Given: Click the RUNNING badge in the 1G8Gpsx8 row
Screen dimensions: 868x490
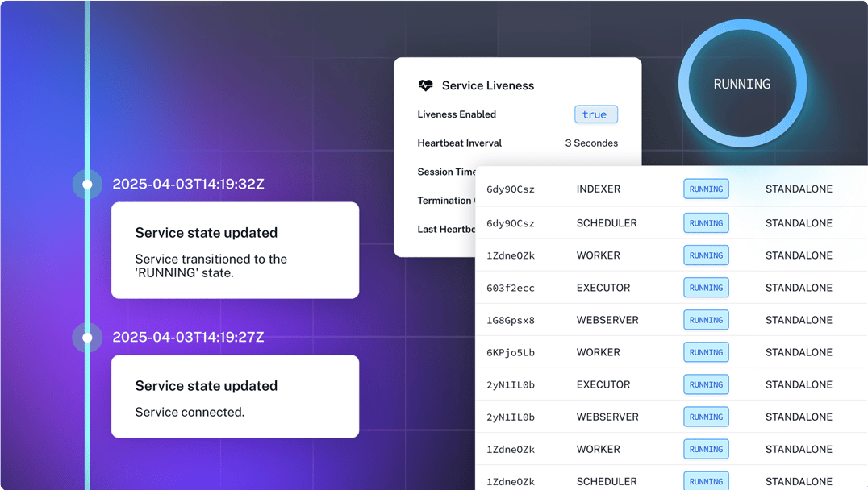Looking at the screenshot, I should click(706, 320).
